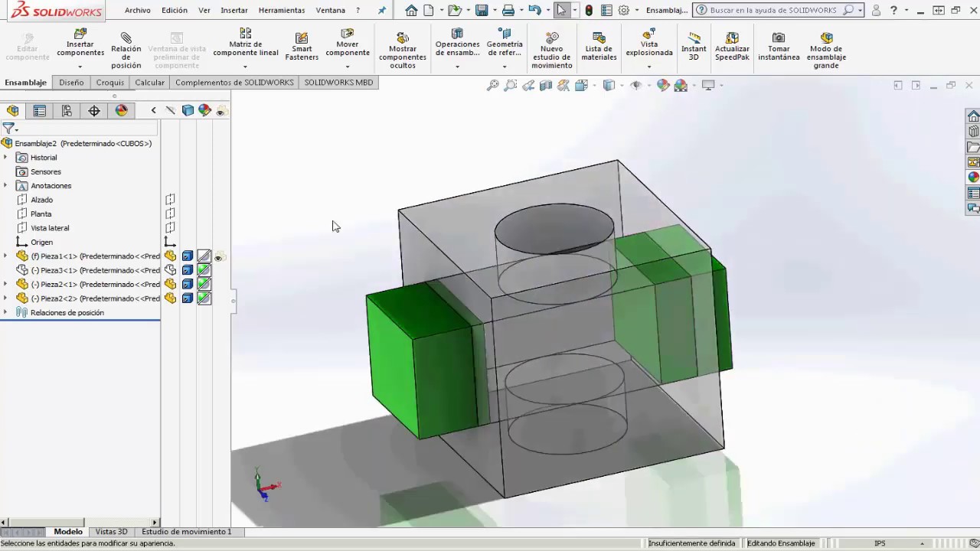Toggle display mode cube for Pieza3<1>

188,270
